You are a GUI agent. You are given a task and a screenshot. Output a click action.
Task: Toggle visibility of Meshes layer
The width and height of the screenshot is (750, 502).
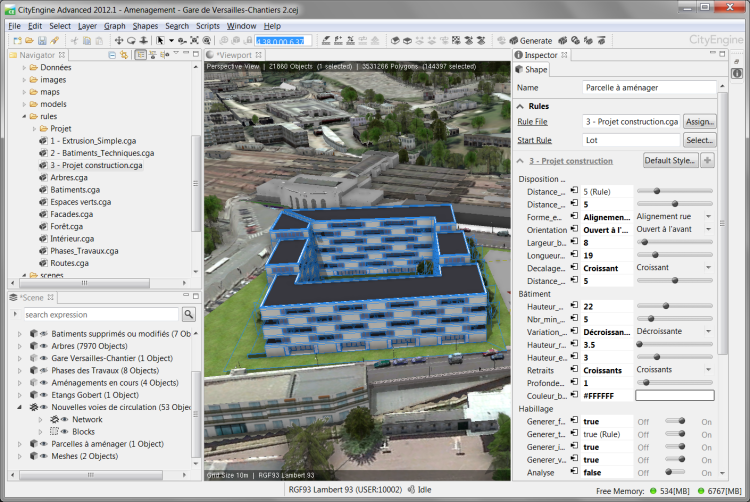pyautogui.click(x=44, y=456)
